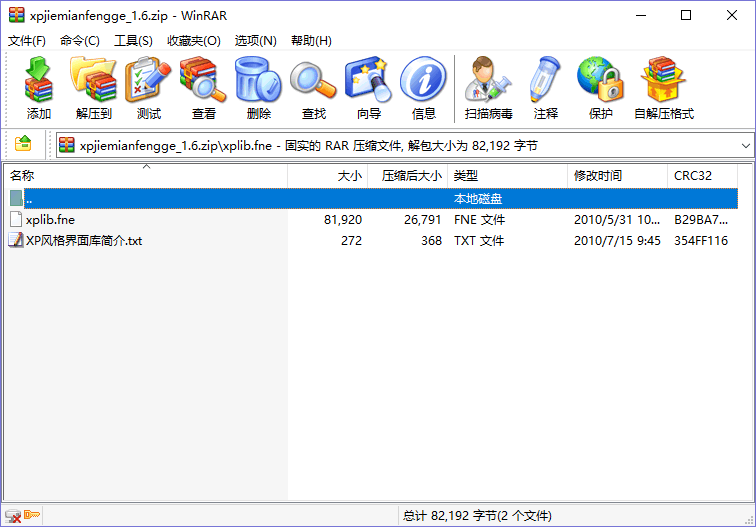Expand the archive path dropdown

click(745, 146)
